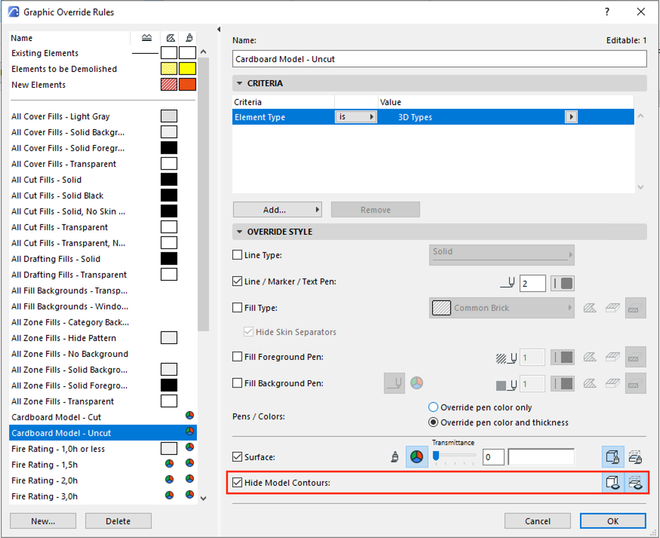Click the Fill Background Pen color wheel icon
Viewport: 660px width, 538px height.
(417, 383)
